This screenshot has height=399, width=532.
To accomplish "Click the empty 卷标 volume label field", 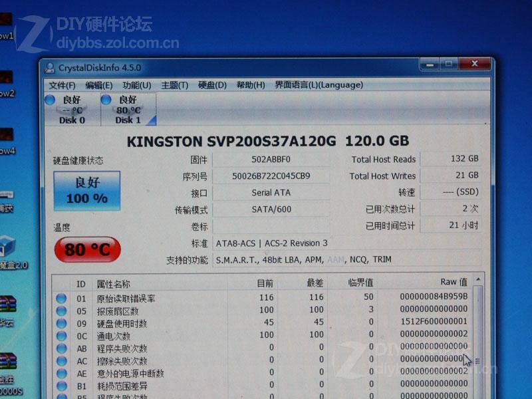I will (271, 226).
